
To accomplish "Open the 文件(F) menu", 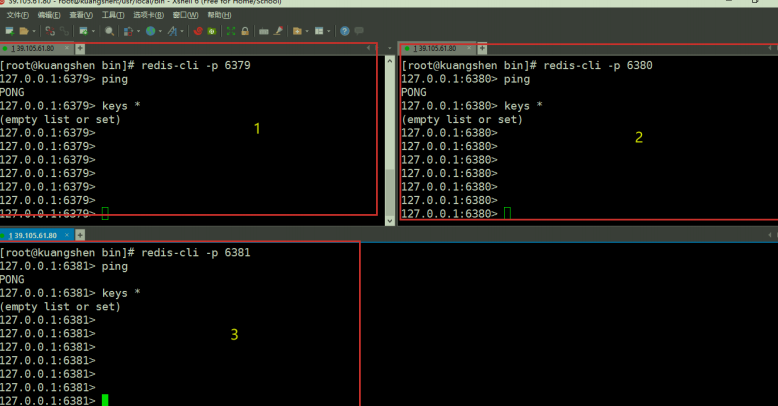I will click(17, 15).
